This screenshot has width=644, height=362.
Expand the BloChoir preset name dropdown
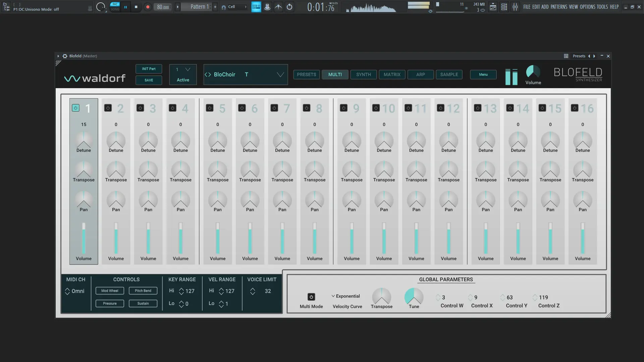click(x=280, y=74)
